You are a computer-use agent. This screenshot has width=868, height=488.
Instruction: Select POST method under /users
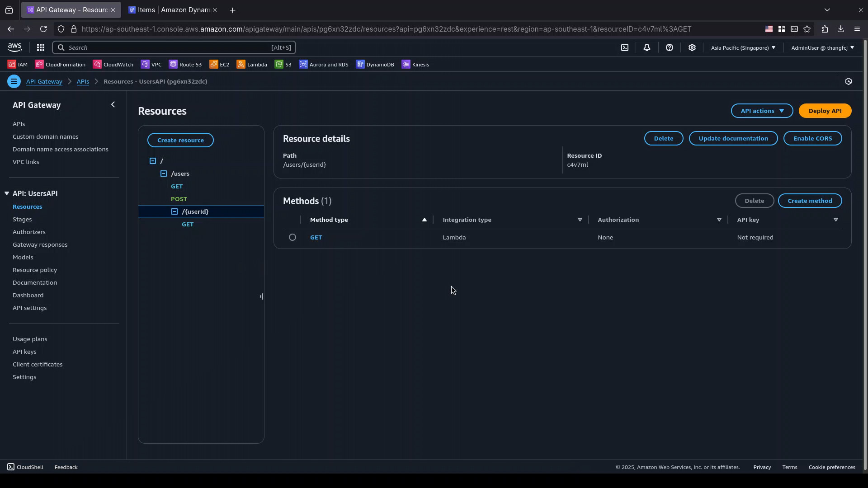click(x=179, y=199)
